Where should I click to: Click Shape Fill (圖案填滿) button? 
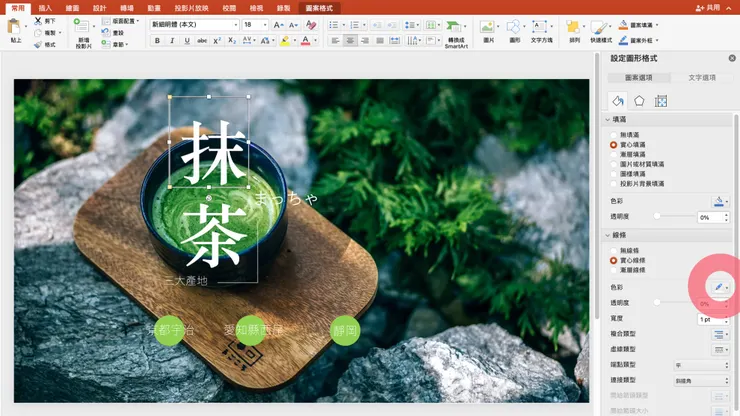[x=638, y=25]
